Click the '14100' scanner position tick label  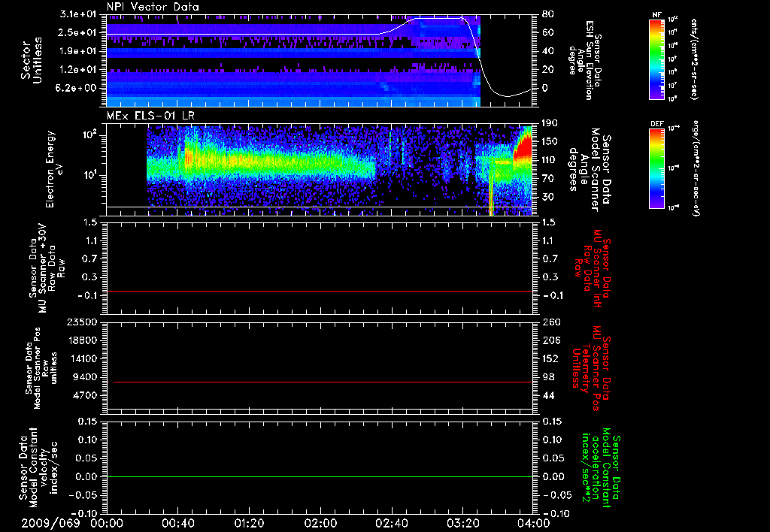click(x=82, y=358)
